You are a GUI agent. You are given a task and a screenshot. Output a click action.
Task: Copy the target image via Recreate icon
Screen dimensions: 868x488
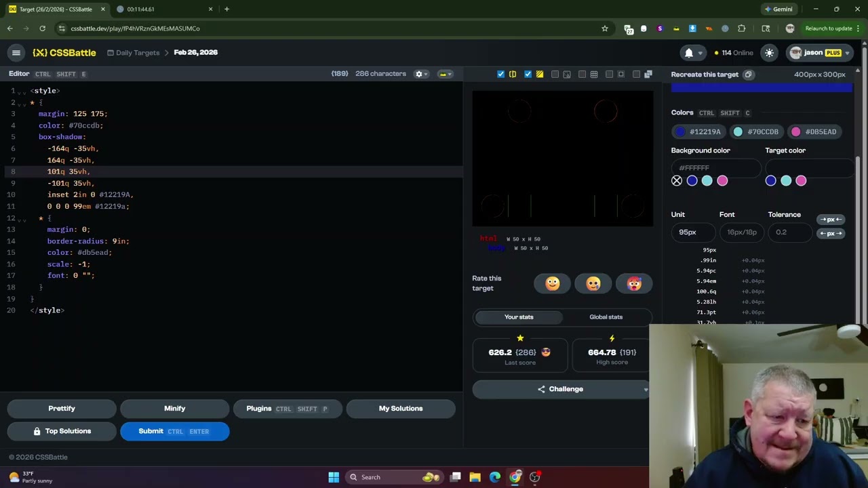[748, 75]
